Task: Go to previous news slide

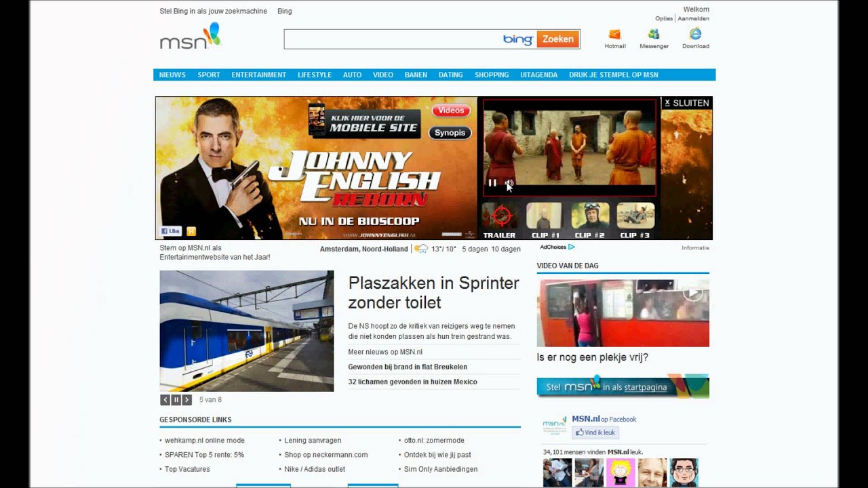Action: point(165,400)
